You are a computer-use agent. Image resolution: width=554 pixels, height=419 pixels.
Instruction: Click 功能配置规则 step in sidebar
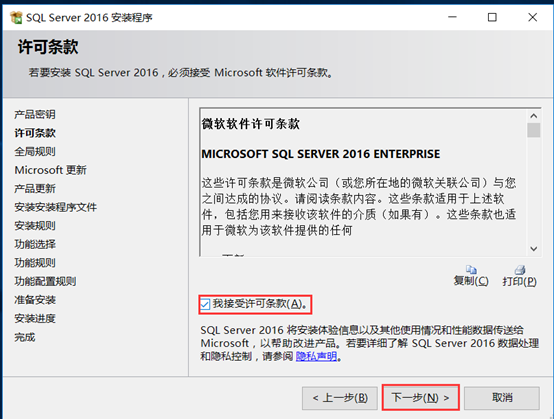(x=45, y=281)
